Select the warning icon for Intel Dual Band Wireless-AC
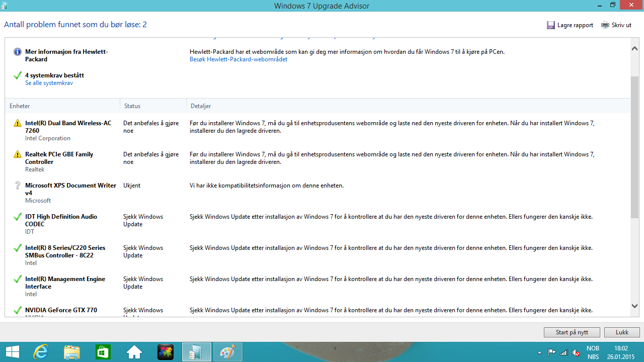This screenshot has width=644, height=362. tap(18, 123)
